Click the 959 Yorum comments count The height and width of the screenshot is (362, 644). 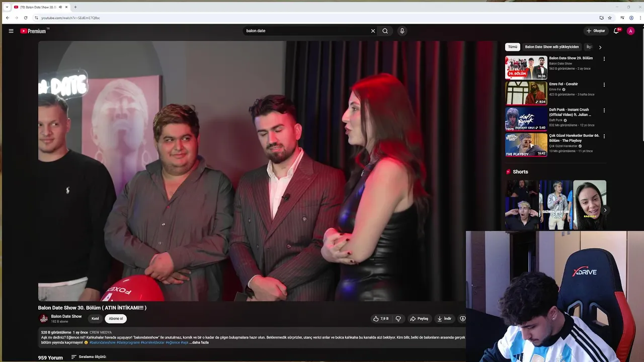pos(50,358)
